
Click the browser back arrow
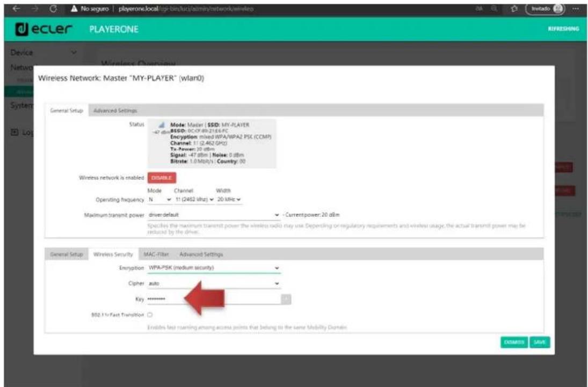(x=9, y=9)
